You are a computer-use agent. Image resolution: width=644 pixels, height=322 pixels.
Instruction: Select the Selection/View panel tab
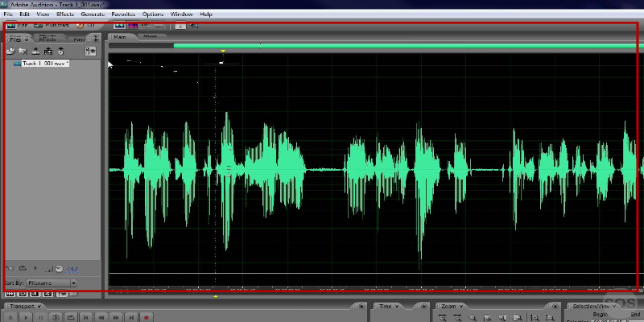[591, 307]
